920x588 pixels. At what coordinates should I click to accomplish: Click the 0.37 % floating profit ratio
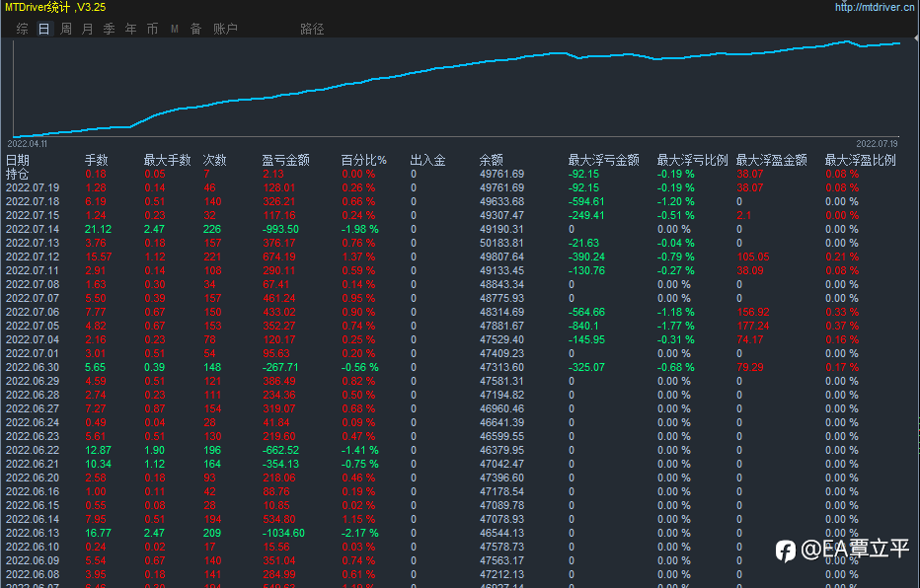842,326
